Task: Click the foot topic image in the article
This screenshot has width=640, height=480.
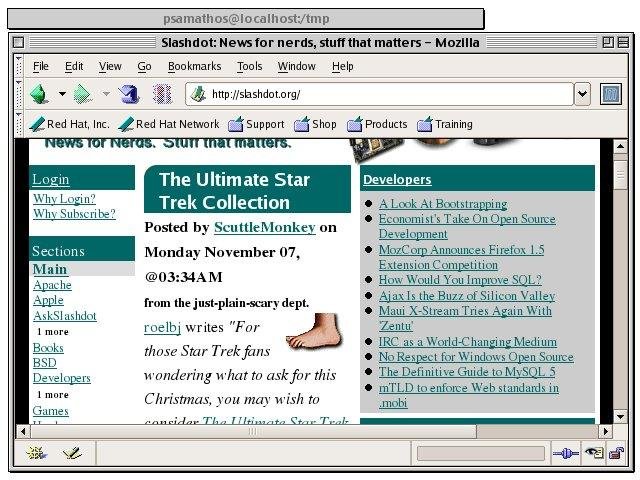Action: click(x=314, y=331)
